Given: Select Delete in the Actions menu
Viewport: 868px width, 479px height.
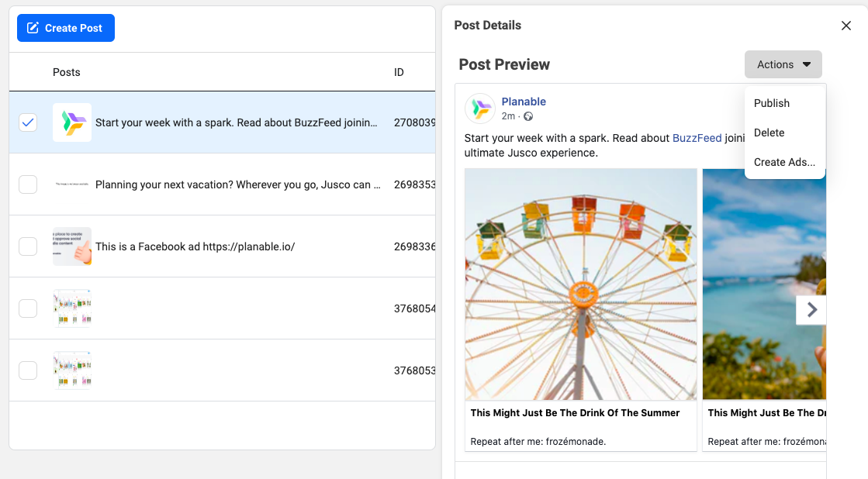Looking at the screenshot, I should click(769, 133).
